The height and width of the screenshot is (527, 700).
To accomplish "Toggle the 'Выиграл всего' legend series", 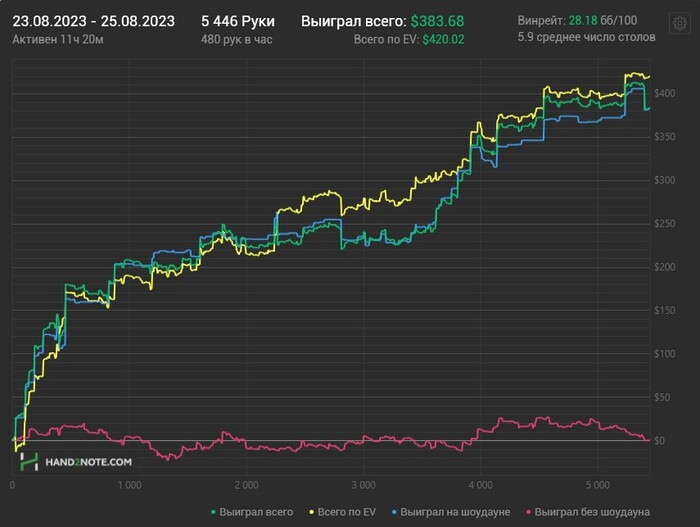I will pyautogui.click(x=252, y=512).
